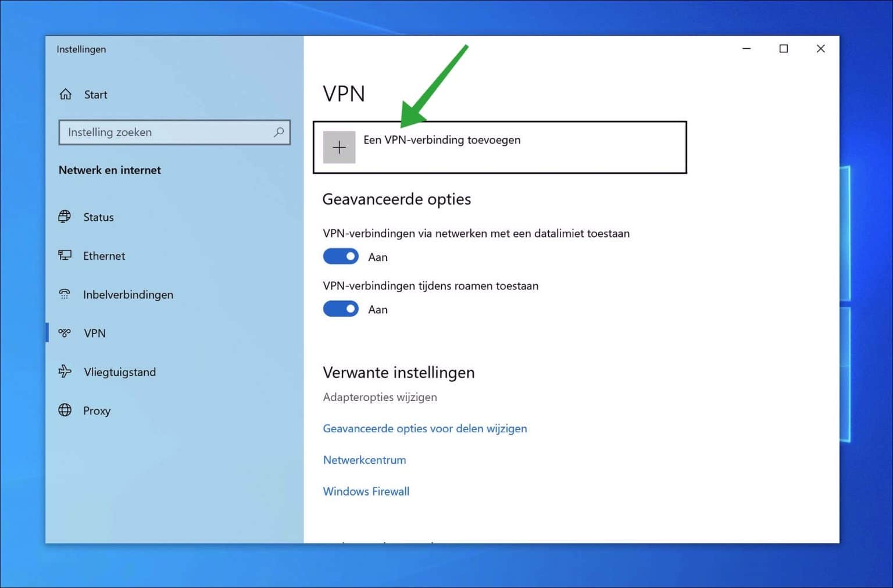
Task: Click the Start home icon
Action: tap(65, 94)
